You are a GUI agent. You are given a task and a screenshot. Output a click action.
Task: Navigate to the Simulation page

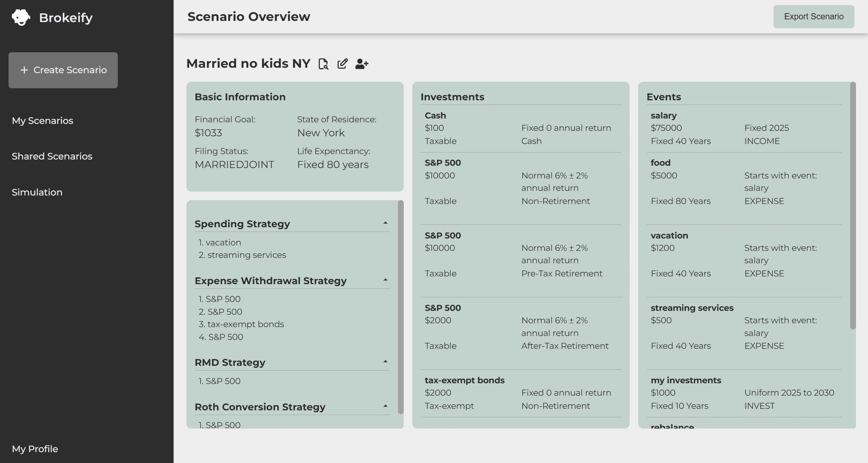(37, 192)
